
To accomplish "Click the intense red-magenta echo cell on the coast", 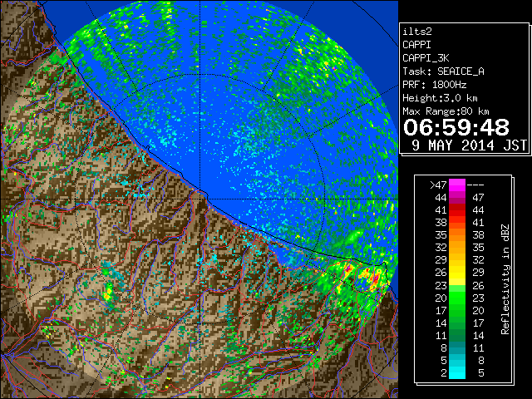I will point(376,278).
